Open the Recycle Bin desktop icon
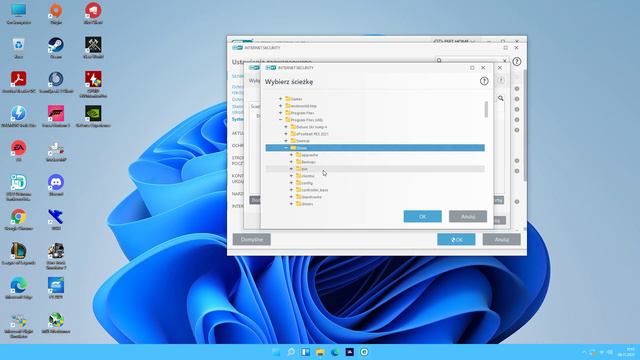The width and height of the screenshot is (640, 360). (18, 48)
